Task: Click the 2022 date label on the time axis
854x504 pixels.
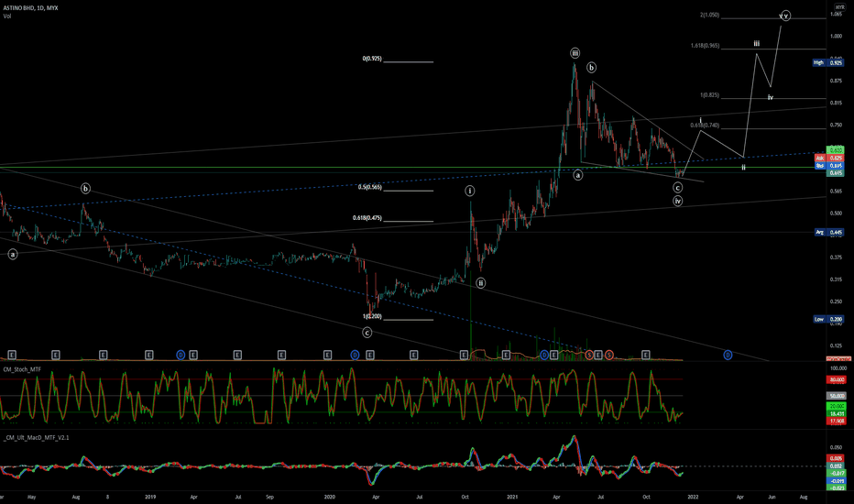Action: point(693,497)
